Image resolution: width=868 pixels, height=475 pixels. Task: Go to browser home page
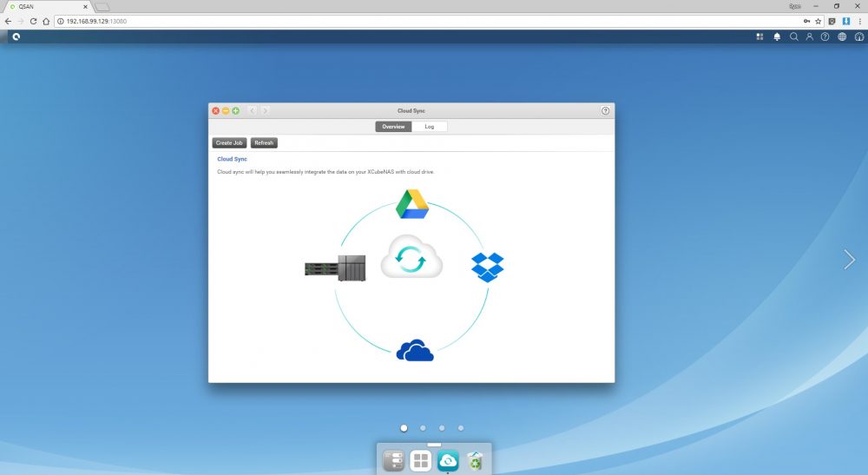[46, 21]
